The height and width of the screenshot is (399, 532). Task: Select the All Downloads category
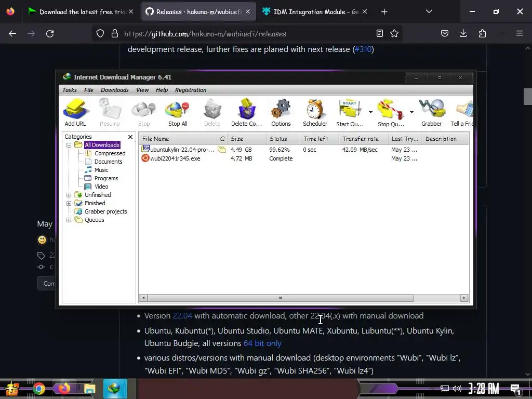click(x=102, y=145)
